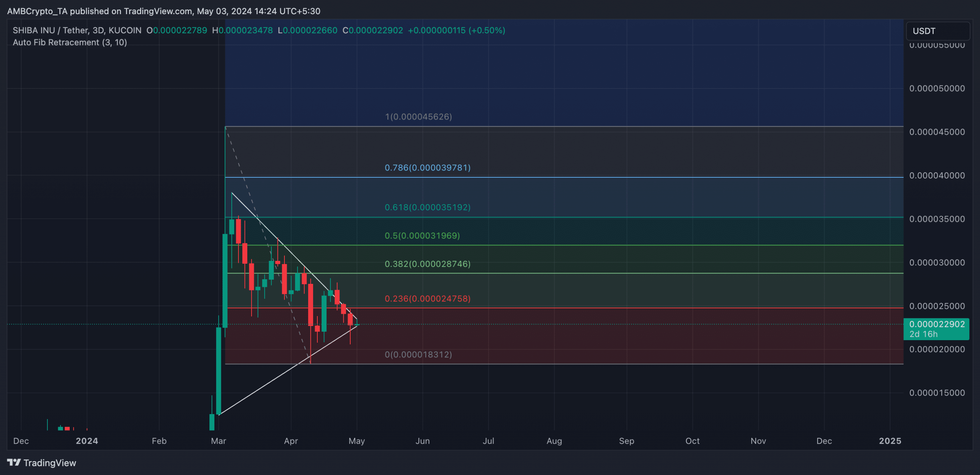Click the Jun label on time axis
The height and width of the screenshot is (475, 980).
click(x=423, y=441)
